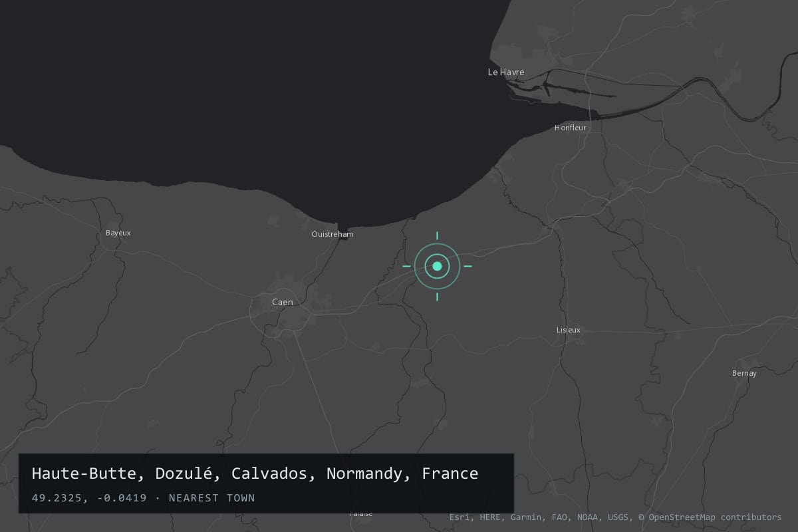Click the Ouistreham label on the coast
The height and width of the screenshot is (532, 798).
[332, 234]
